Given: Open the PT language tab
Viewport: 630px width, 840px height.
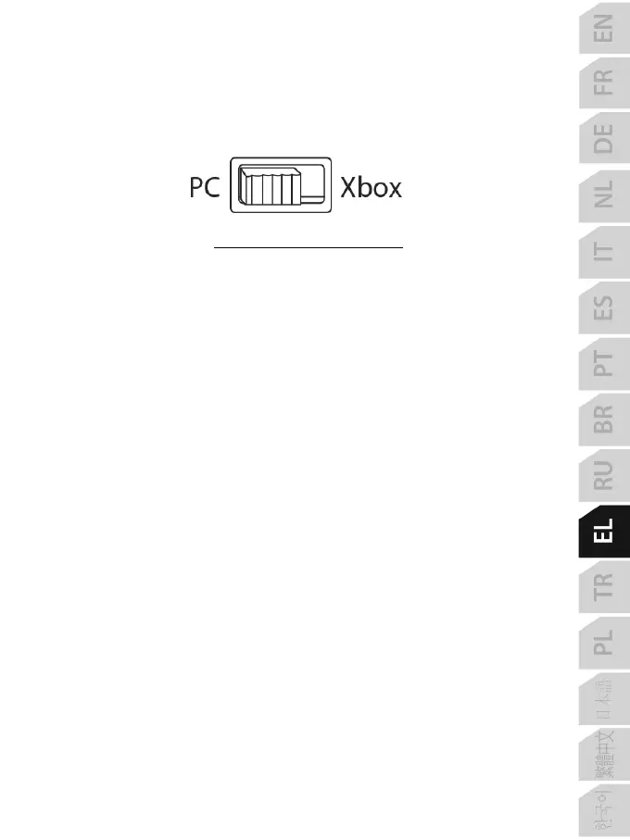Looking at the screenshot, I should pos(604,364).
